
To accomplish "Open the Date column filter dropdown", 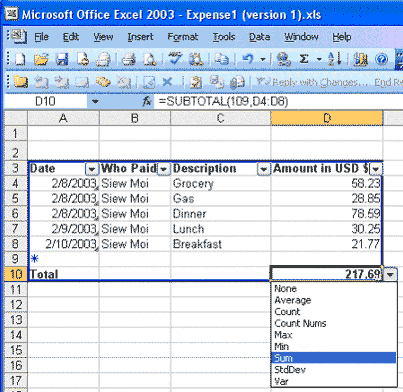I will (92, 169).
